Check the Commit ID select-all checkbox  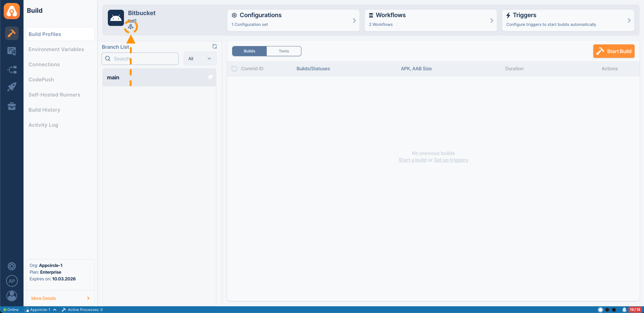(234, 69)
